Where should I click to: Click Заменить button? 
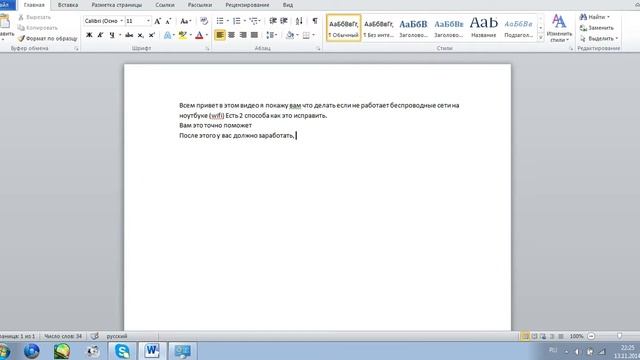pyautogui.click(x=597, y=28)
